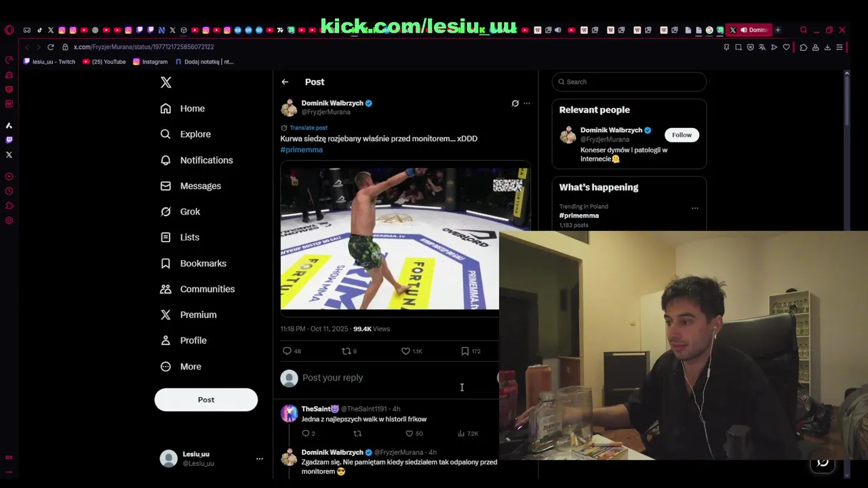Click the X logo in sidebar
Viewport: 868px width, 488px height.
click(166, 82)
